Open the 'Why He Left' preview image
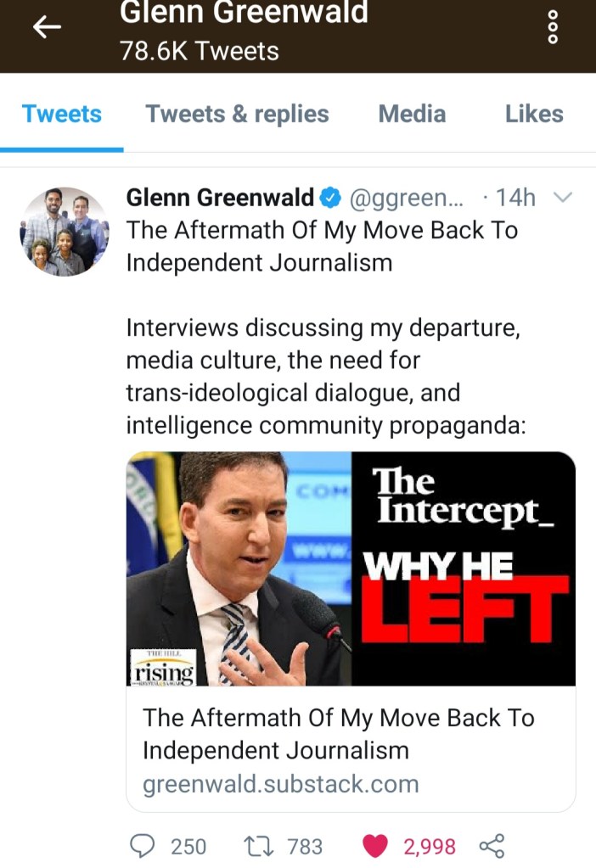 (x=351, y=569)
